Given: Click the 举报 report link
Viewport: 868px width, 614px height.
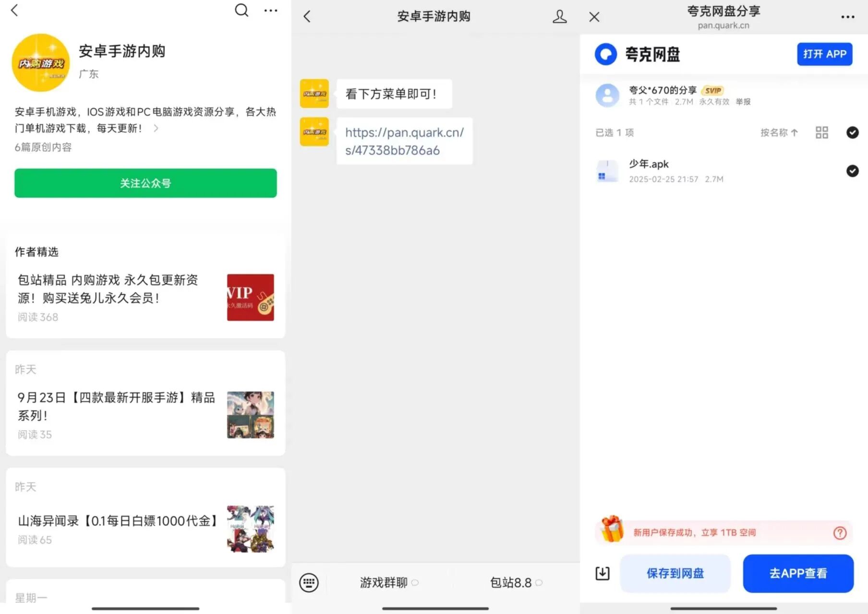Looking at the screenshot, I should 743,102.
